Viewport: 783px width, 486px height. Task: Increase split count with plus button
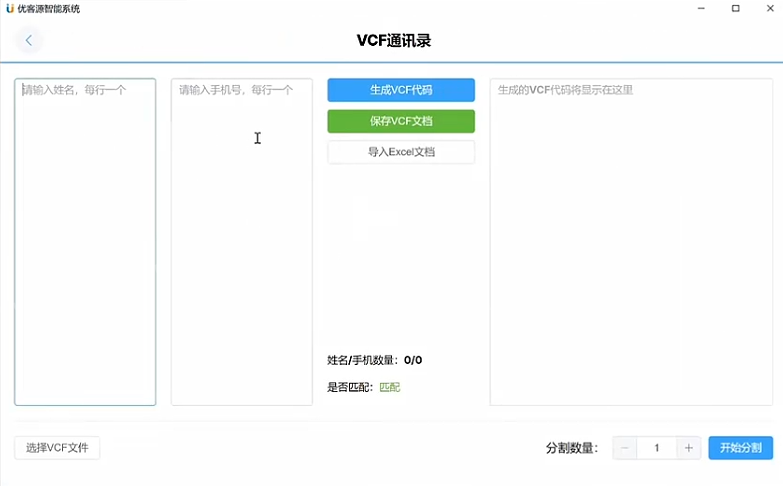[688, 448]
